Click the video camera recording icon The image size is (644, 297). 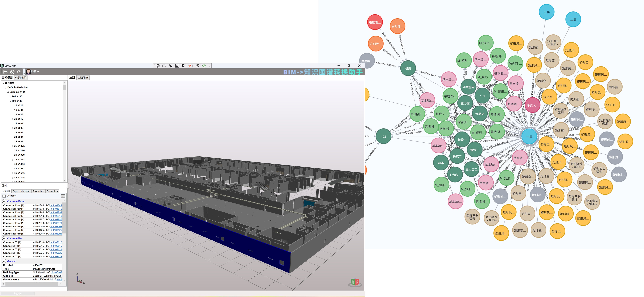[x=164, y=66]
